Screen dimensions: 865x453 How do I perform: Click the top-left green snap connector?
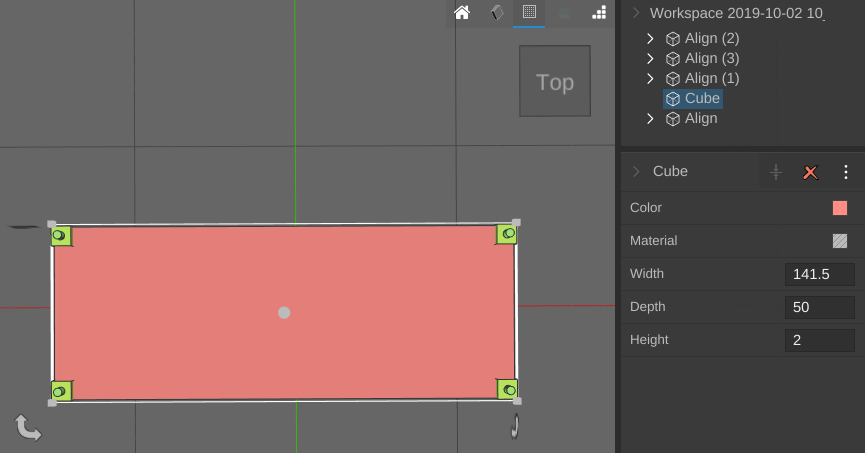(x=61, y=236)
